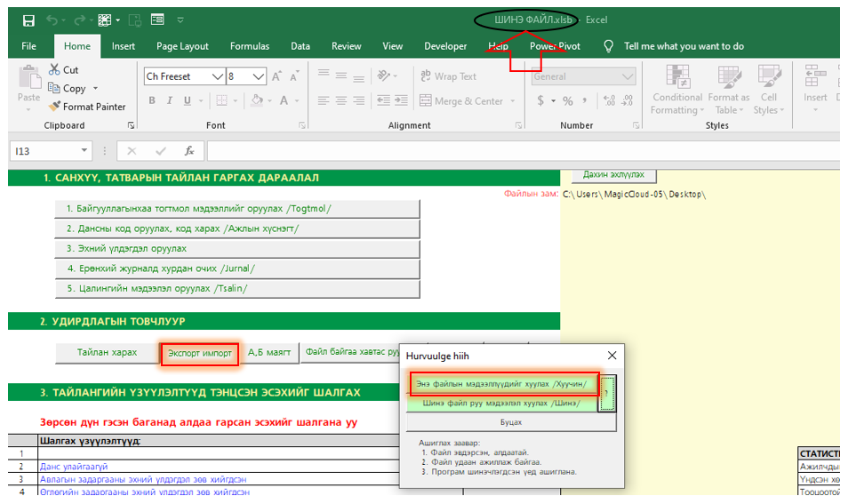
Task: Open the Fill Color paint bucket
Action: tap(257, 101)
